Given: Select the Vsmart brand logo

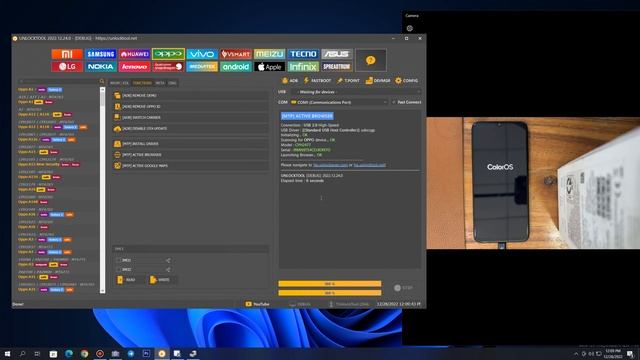Looking at the screenshot, I should coord(236,54).
